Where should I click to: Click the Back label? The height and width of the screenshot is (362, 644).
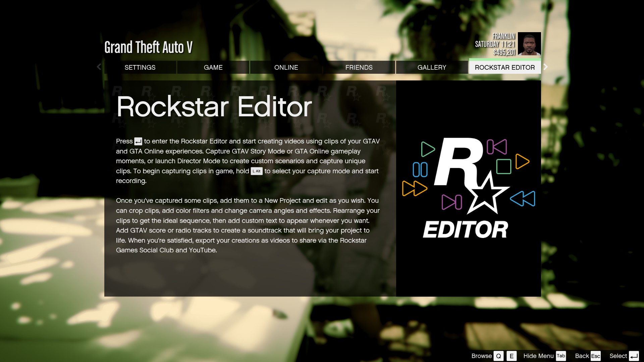(x=582, y=356)
